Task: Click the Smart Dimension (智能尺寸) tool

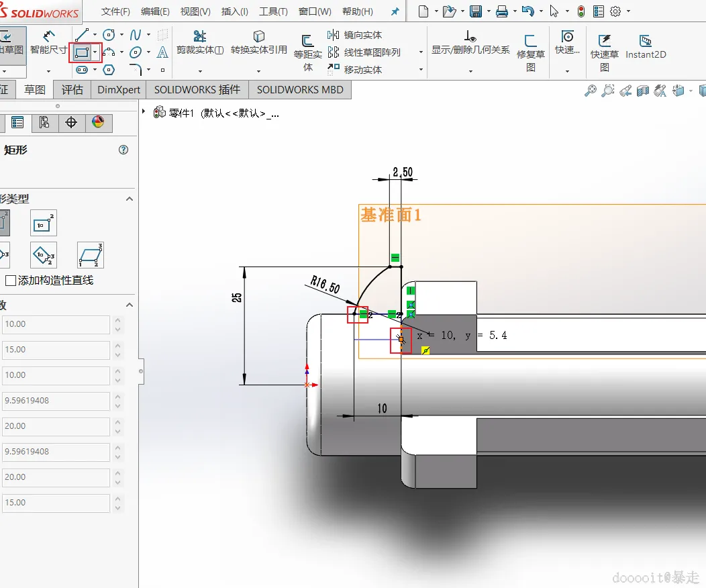Action: [48, 42]
